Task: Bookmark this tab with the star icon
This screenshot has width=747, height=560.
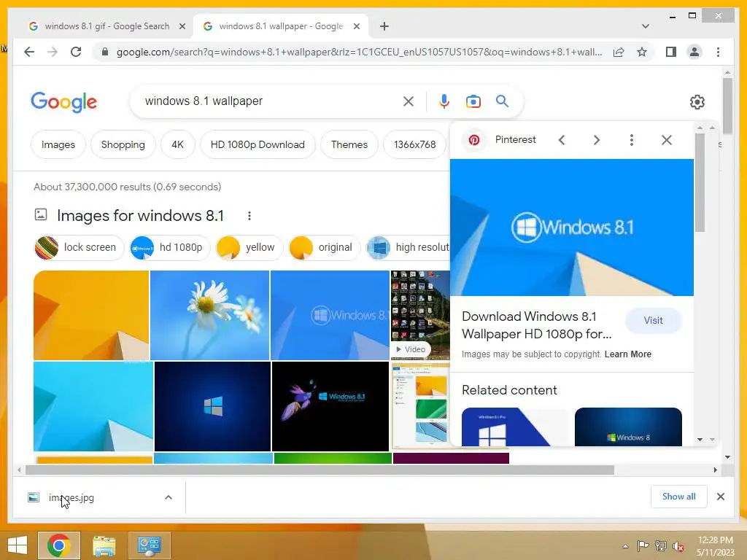Action: (642, 52)
